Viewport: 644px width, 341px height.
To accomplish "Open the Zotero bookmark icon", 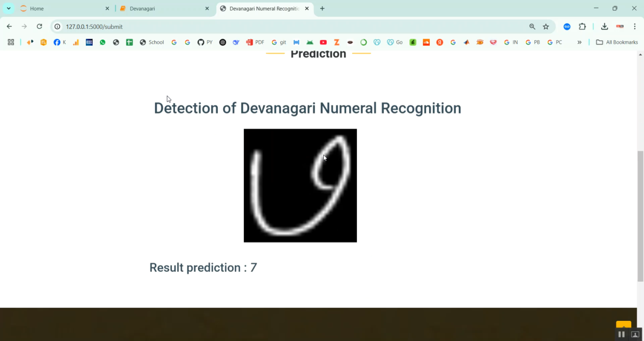I will pyautogui.click(x=337, y=42).
